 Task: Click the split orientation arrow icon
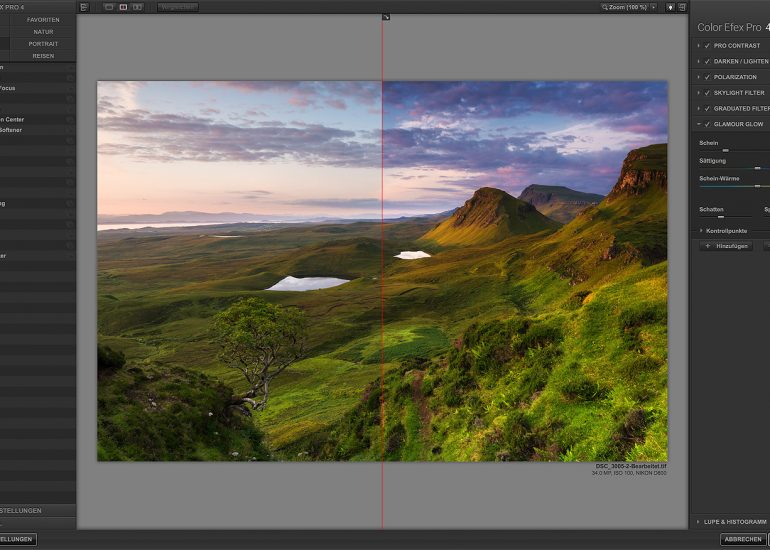point(386,17)
